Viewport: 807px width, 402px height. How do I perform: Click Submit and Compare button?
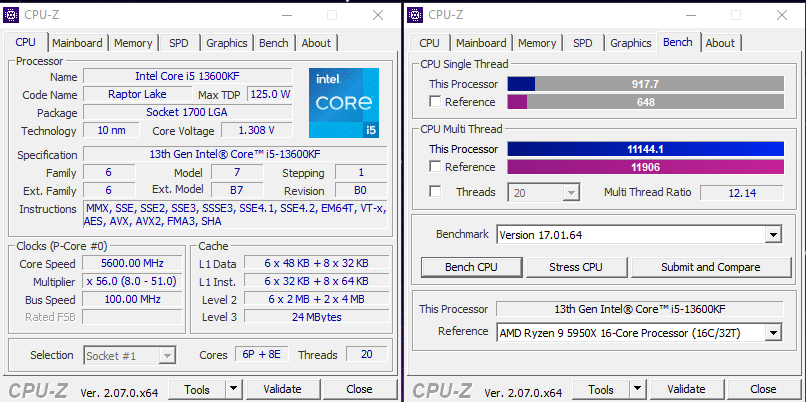[x=711, y=267]
